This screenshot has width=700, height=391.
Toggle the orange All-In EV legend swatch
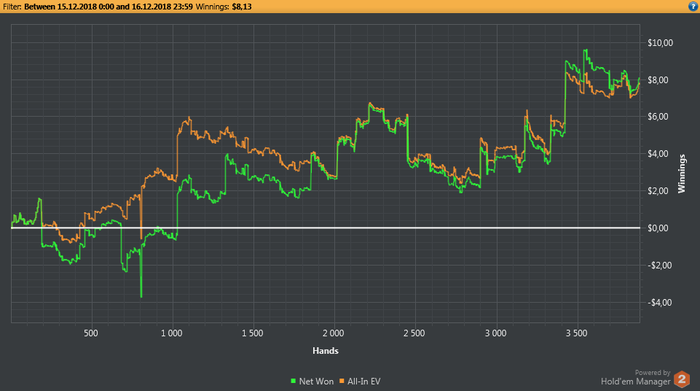pyautogui.click(x=342, y=381)
